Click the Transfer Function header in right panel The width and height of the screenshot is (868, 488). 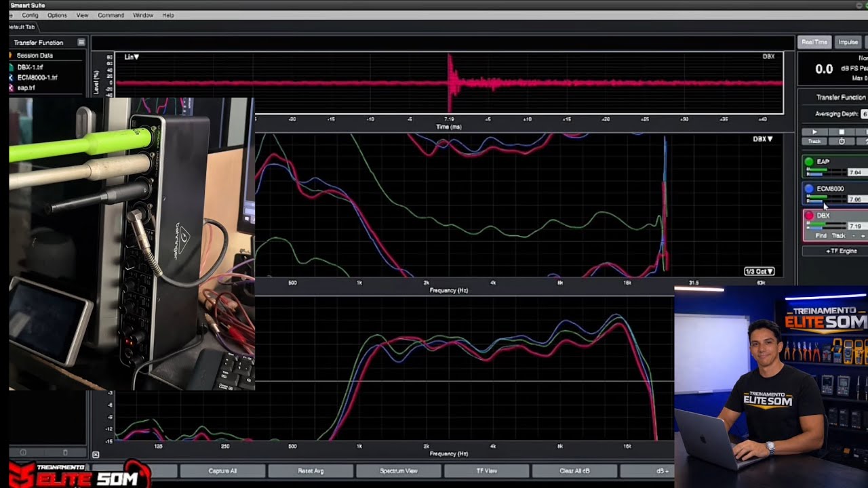click(x=841, y=98)
